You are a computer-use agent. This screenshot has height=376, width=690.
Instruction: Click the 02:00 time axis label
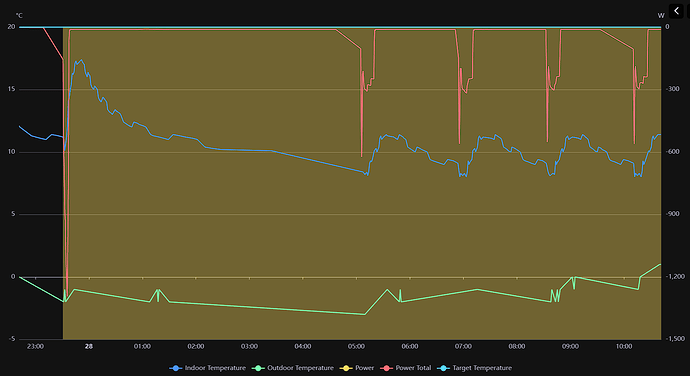click(x=196, y=347)
